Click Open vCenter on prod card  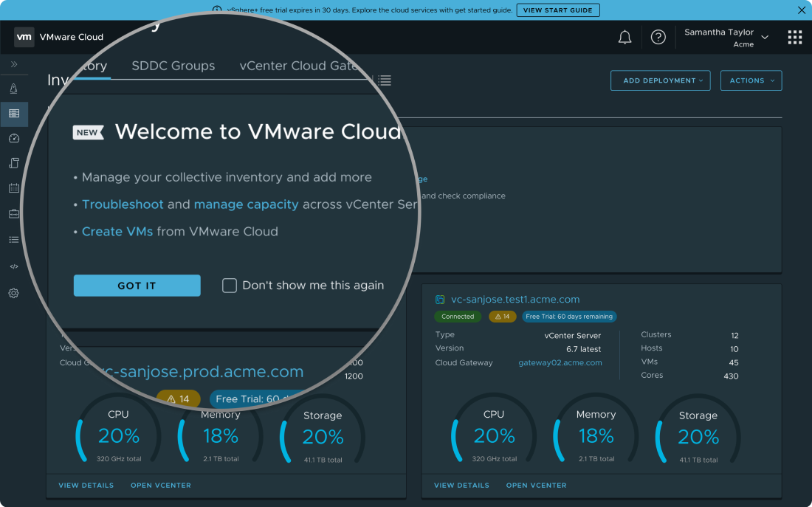tap(160, 486)
